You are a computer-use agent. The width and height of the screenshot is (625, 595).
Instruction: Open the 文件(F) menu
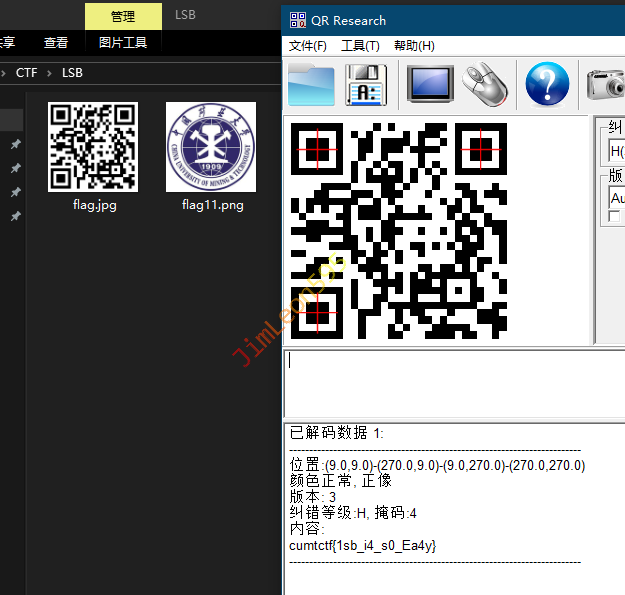tap(307, 46)
